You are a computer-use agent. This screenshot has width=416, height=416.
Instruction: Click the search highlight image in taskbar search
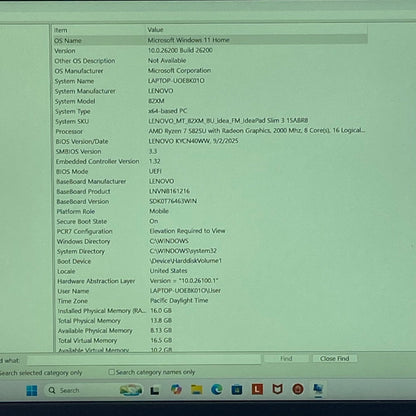131,390
